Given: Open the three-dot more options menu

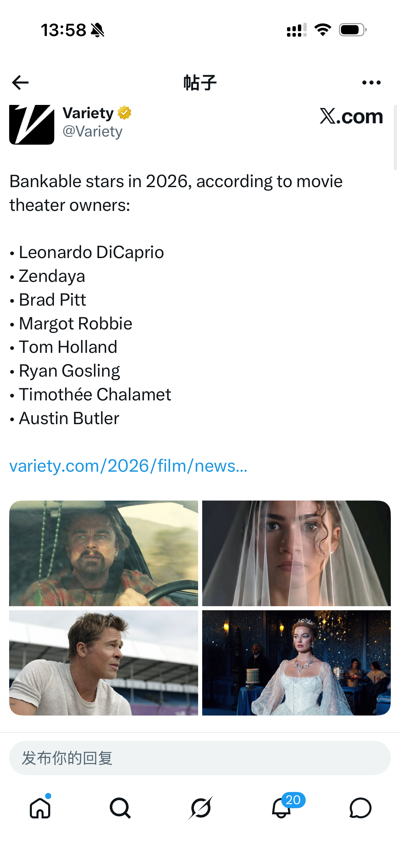Looking at the screenshot, I should click(x=371, y=83).
